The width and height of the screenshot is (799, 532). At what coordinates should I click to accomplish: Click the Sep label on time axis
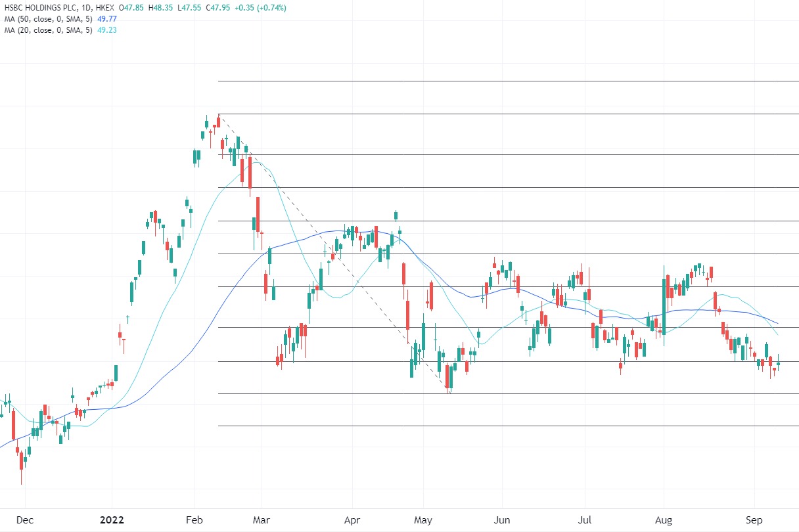[754, 520]
